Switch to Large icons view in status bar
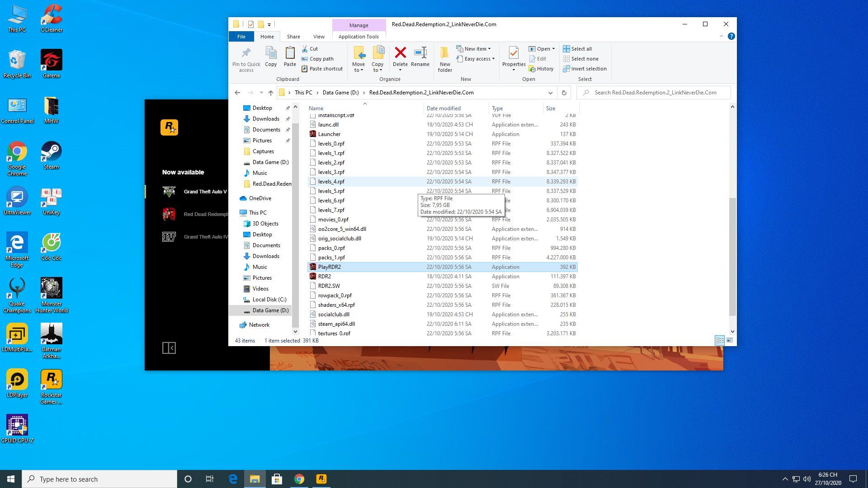The image size is (868, 488). [x=730, y=340]
